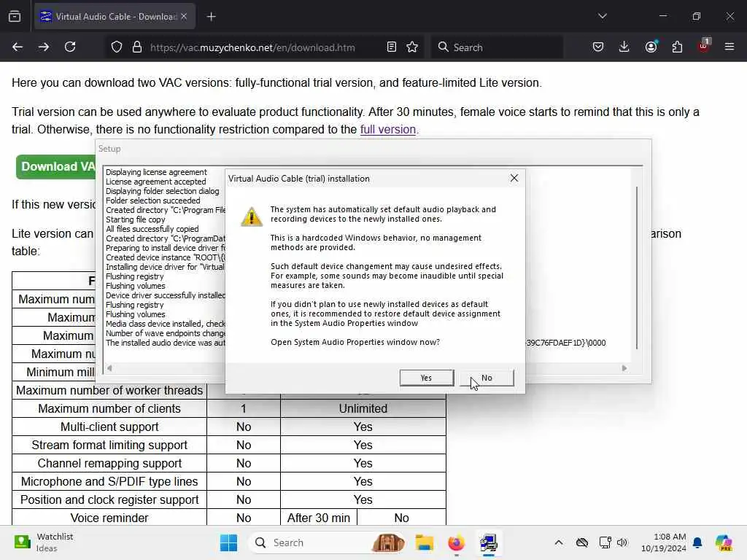Reload the current page
747x560 pixels.
pos(70,47)
